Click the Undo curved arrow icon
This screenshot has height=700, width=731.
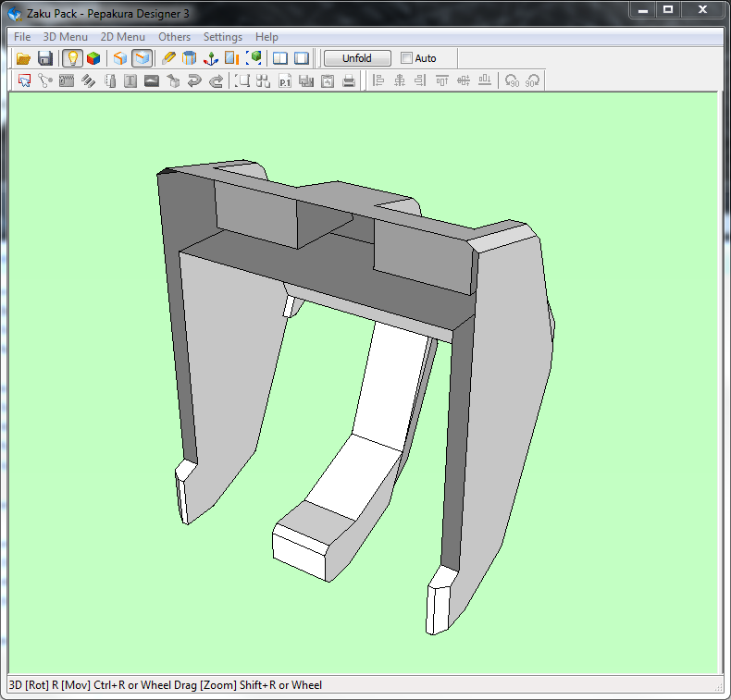[x=194, y=80]
